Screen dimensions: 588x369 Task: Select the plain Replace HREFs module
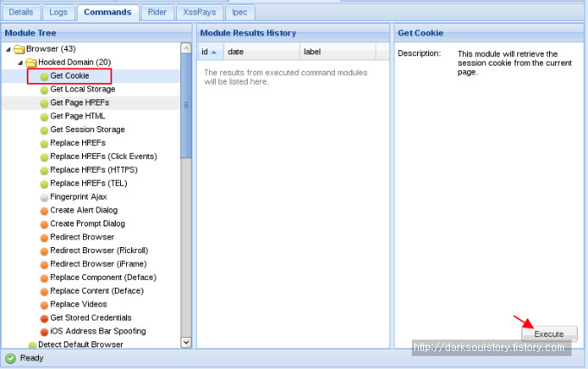pos(78,143)
